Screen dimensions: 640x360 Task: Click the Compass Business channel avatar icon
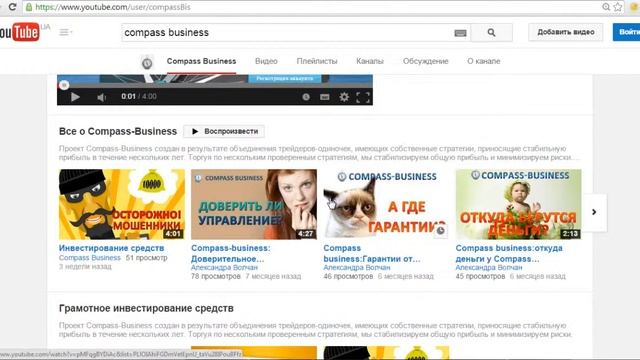pyautogui.click(x=147, y=63)
